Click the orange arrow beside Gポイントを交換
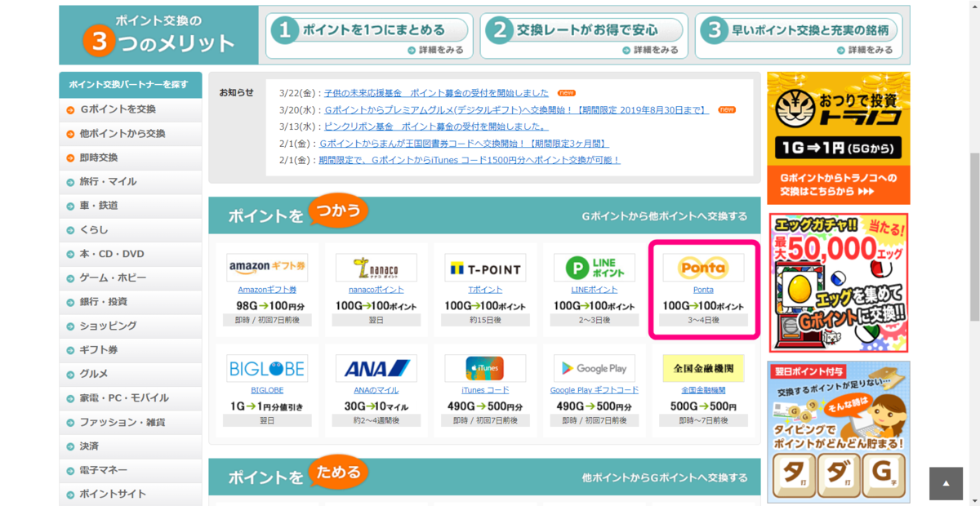 click(x=71, y=109)
